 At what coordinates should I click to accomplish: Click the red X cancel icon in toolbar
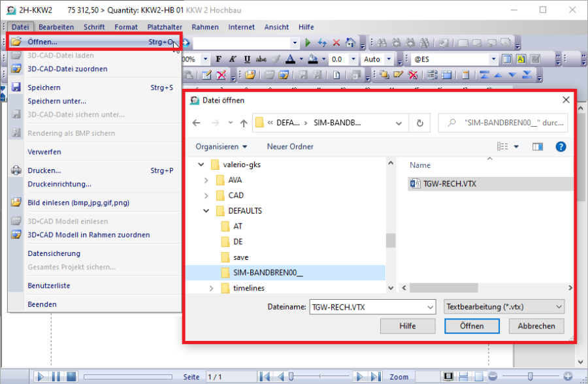tap(336, 43)
